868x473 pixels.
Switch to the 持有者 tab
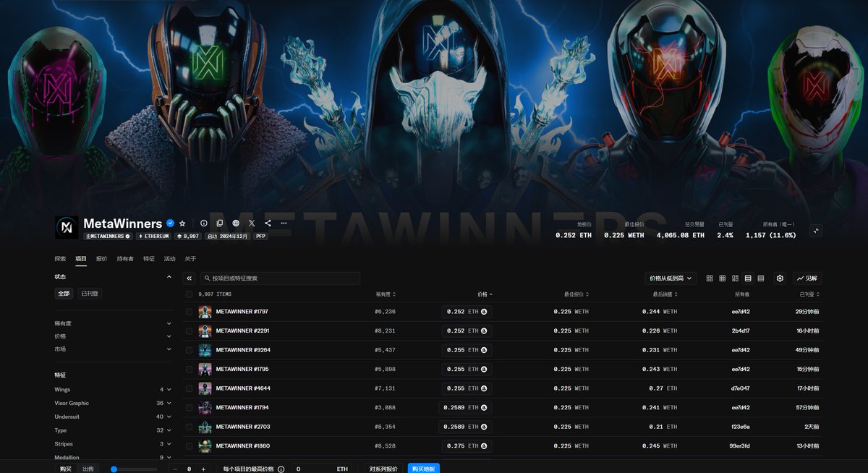pos(125,258)
